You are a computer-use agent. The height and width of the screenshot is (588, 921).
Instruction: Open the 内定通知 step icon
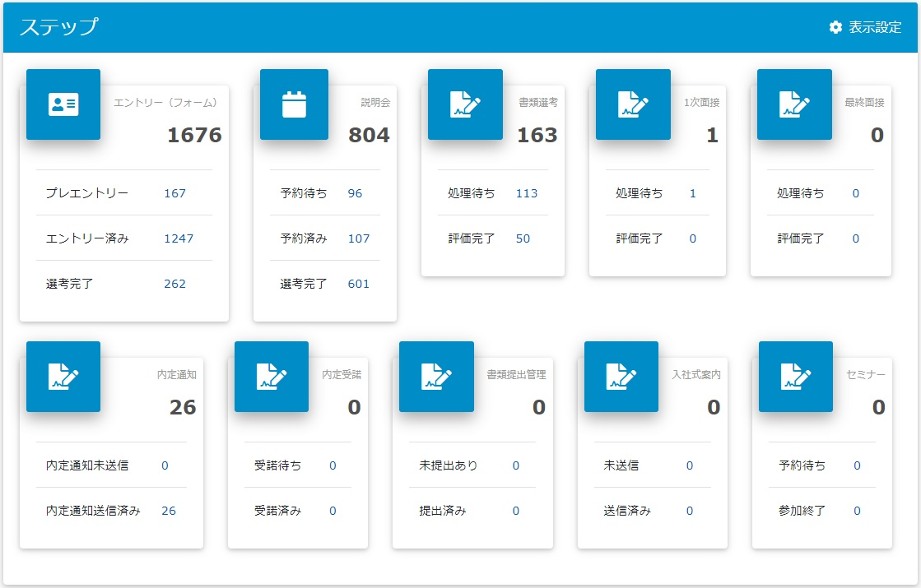63,377
